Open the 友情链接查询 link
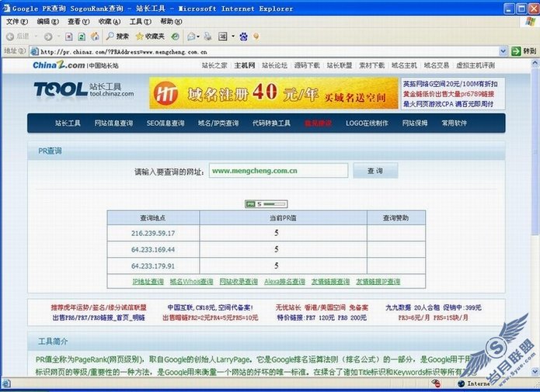Image resolution: width=540 pixels, height=392 pixels. 330,281
